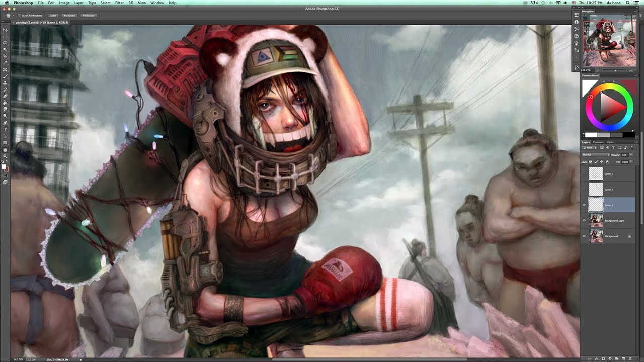Toggle lock position
This screenshot has height=362, width=644.
(602, 162)
